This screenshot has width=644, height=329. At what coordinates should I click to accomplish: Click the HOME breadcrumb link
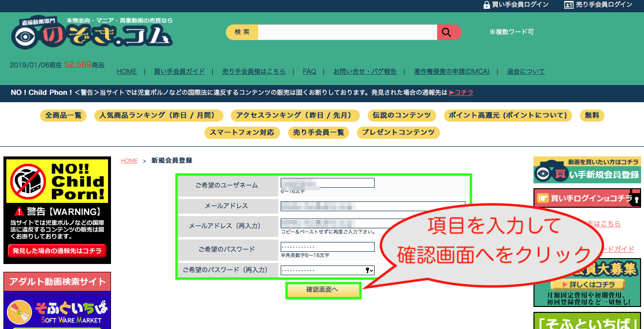129,161
